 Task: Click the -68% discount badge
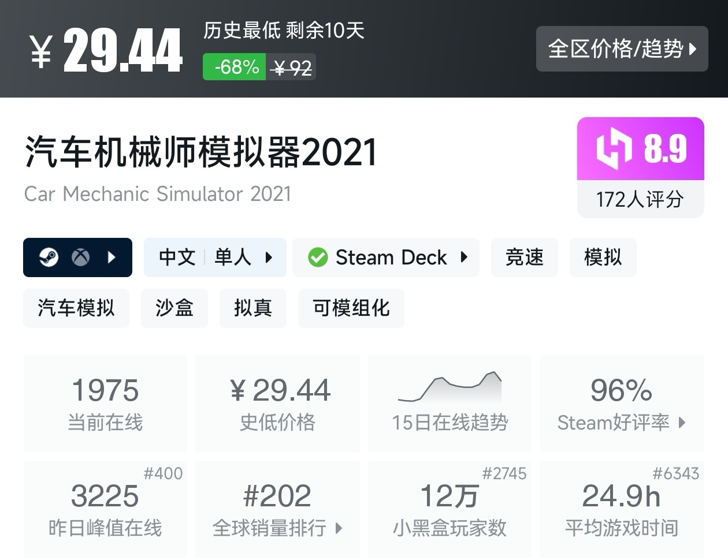coord(235,67)
